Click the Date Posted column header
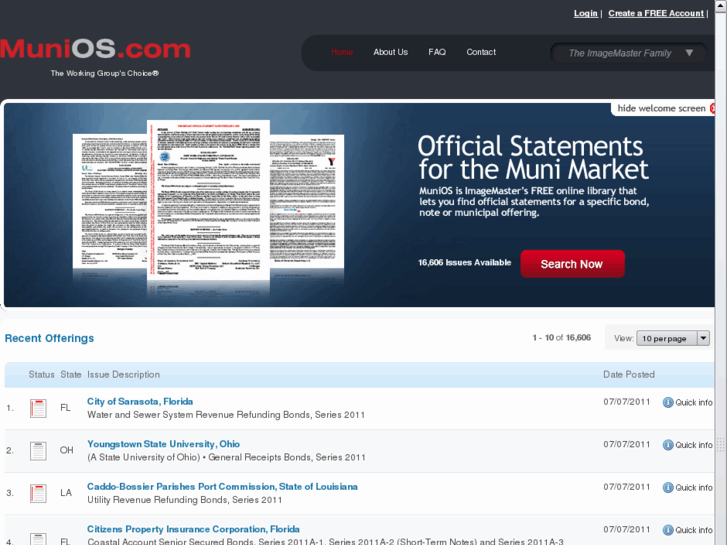Image resolution: width=727 pixels, height=545 pixels. click(x=629, y=374)
